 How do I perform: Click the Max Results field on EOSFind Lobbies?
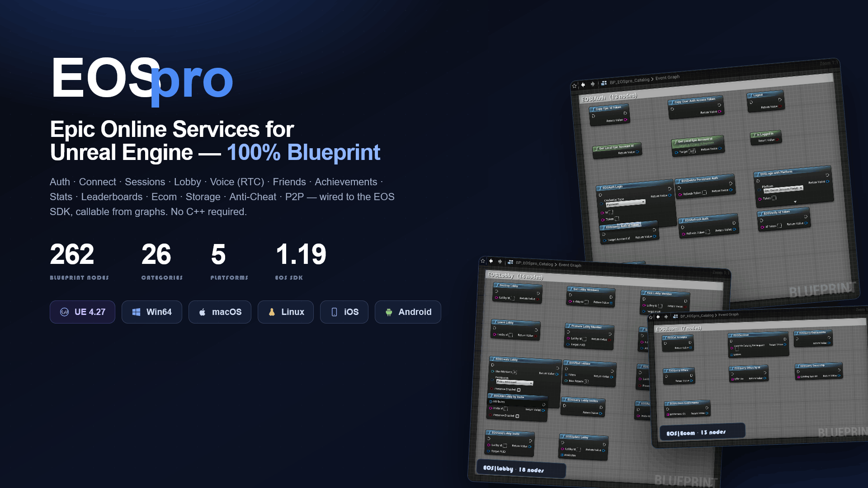point(586,382)
